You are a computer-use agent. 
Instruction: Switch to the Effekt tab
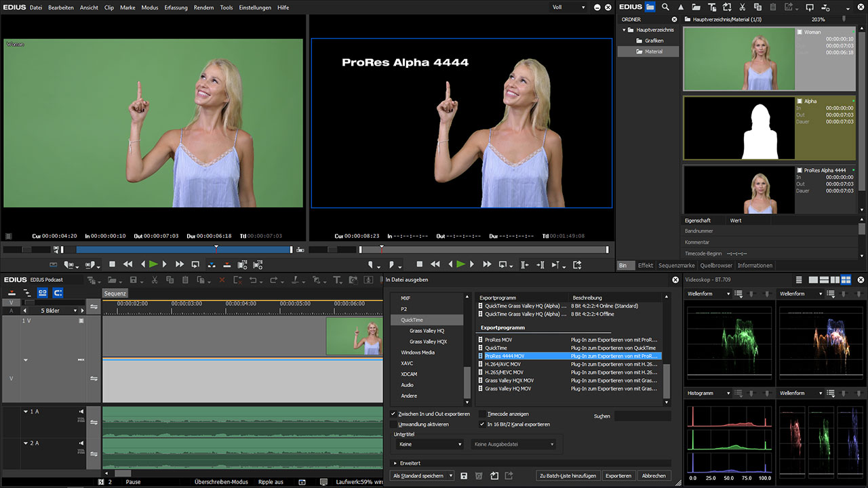click(645, 266)
